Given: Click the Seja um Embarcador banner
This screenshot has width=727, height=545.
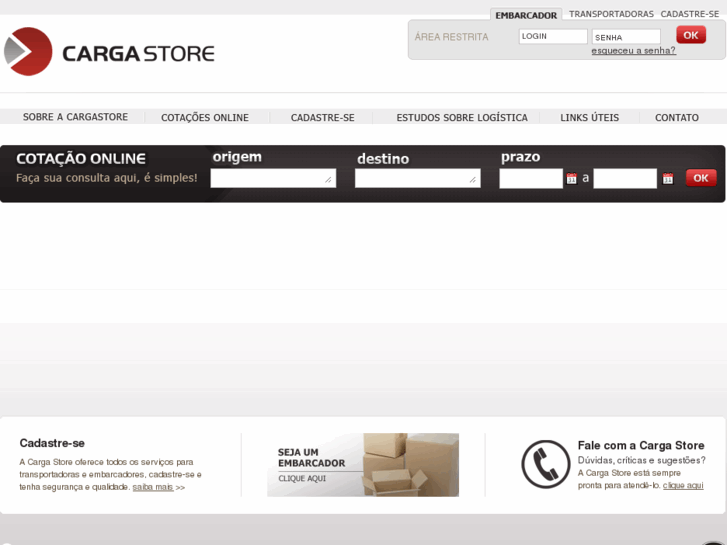Looking at the screenshot, I should (363, 465).
